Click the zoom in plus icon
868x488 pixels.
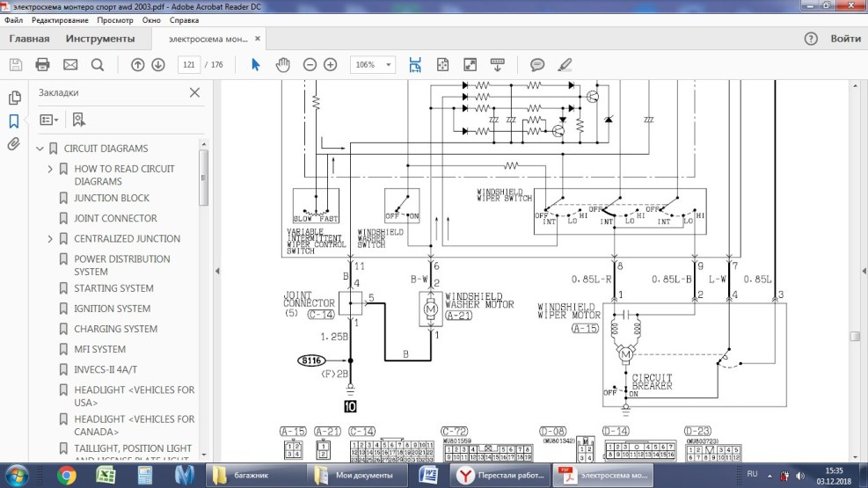pyautogui.click(x=331, y=64)
